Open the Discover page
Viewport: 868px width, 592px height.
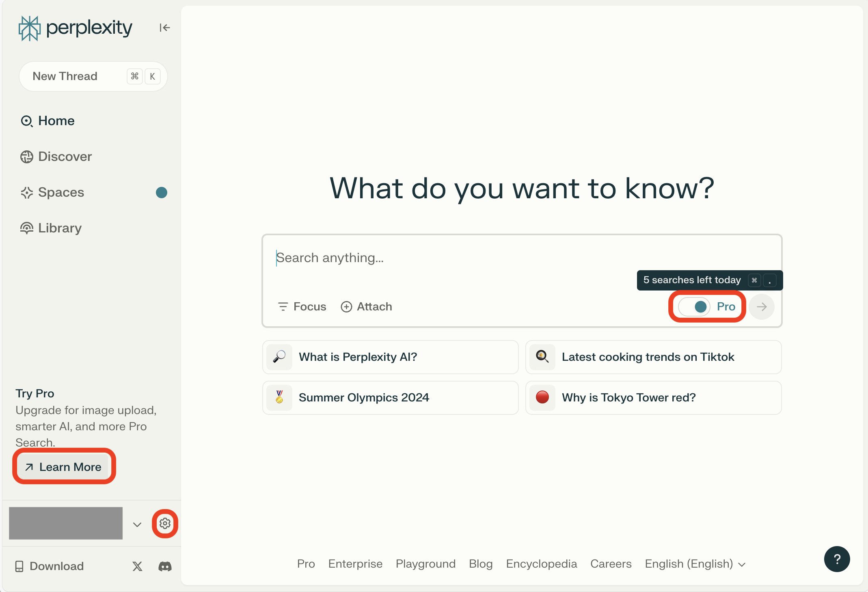click(x=56, y=157)
